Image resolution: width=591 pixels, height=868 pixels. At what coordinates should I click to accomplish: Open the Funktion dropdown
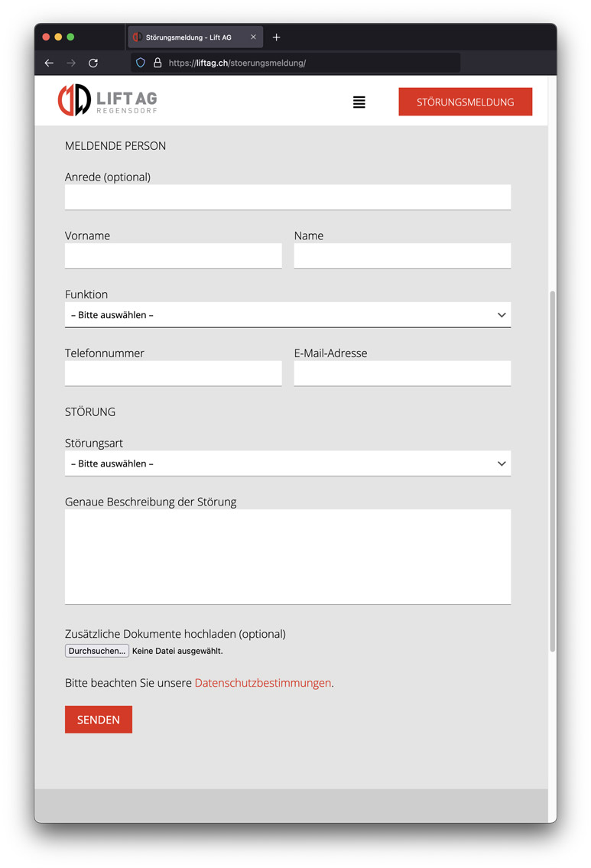coord(287,315)
